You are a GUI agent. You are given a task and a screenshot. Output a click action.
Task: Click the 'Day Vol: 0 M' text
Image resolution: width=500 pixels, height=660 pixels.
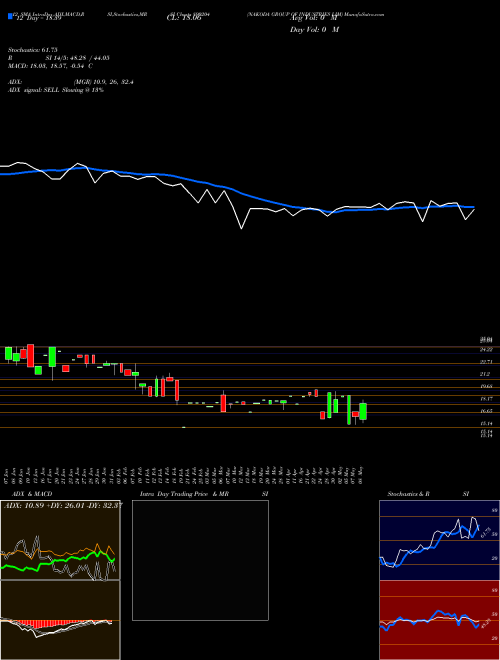click(x=314, y=30)
